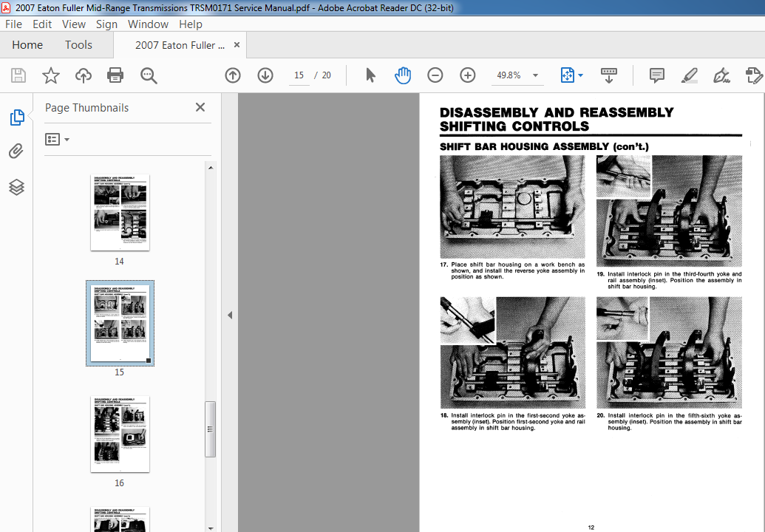Open the Attachments paperclip panel
Viewport: 765px width, 532px height.
(16, 151)
